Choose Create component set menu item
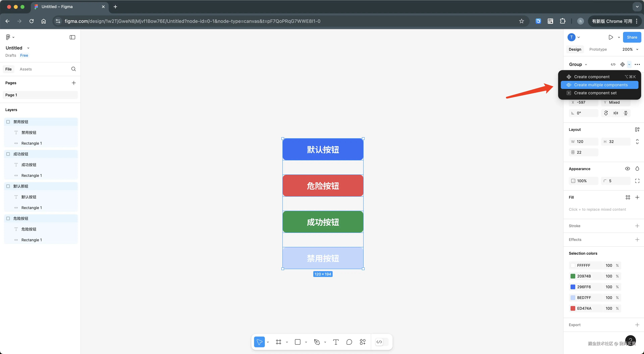The height and width of the screenshot is (354, 644). click(x=595, y=93)
